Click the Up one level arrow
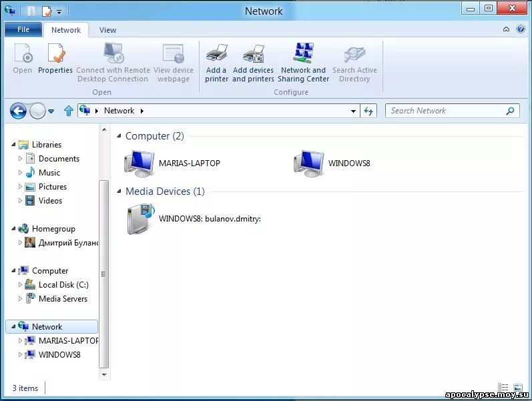 69,111
